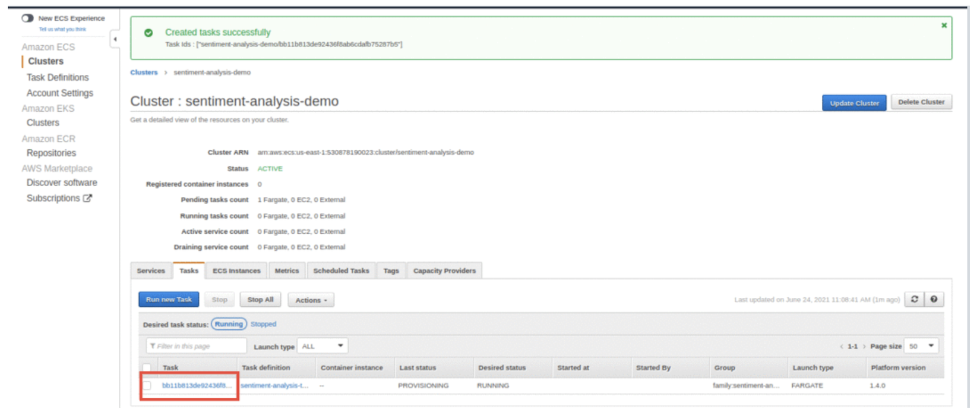Go to the previous page arrow
980x418 pixels.
[x=841, y=347]
